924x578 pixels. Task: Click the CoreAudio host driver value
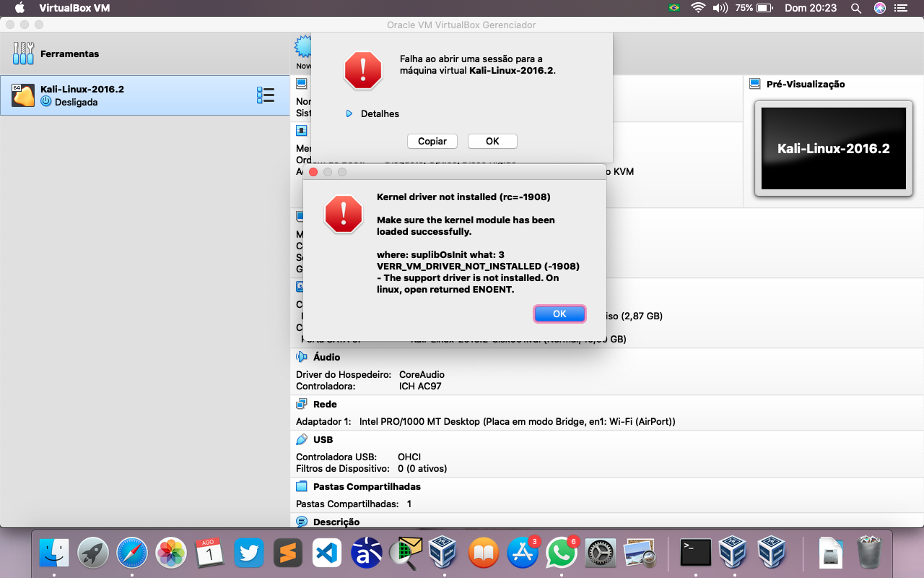(422, 374)
